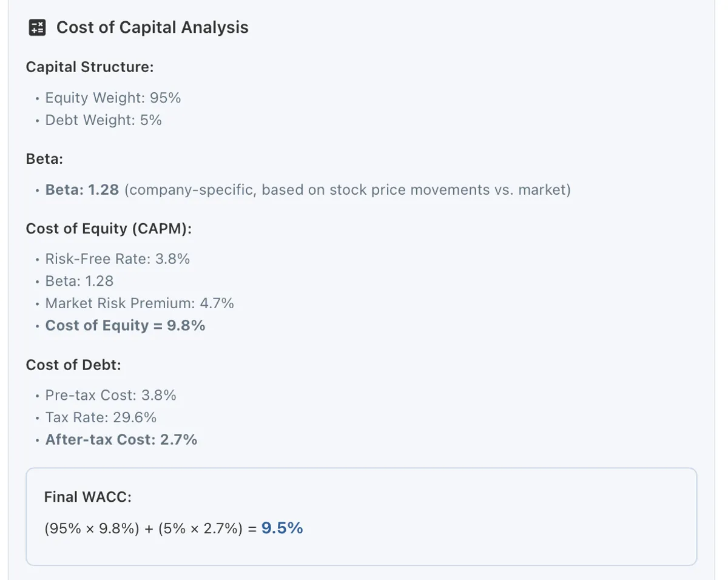Click the Final WACC label in the box
728x580 pixels.
click(88, 497)
